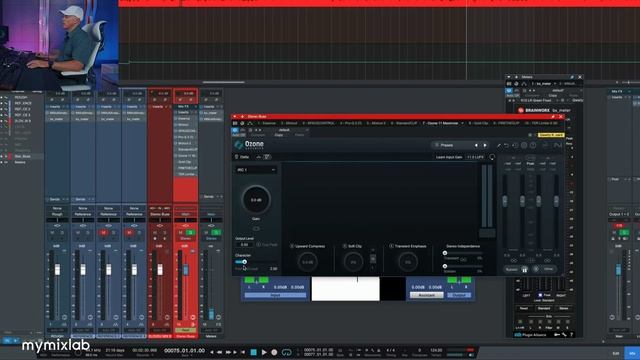The width and height of the screenshot is (640, 360).
Task: Toggle Soft Clip power button
Action: point(345,246)
